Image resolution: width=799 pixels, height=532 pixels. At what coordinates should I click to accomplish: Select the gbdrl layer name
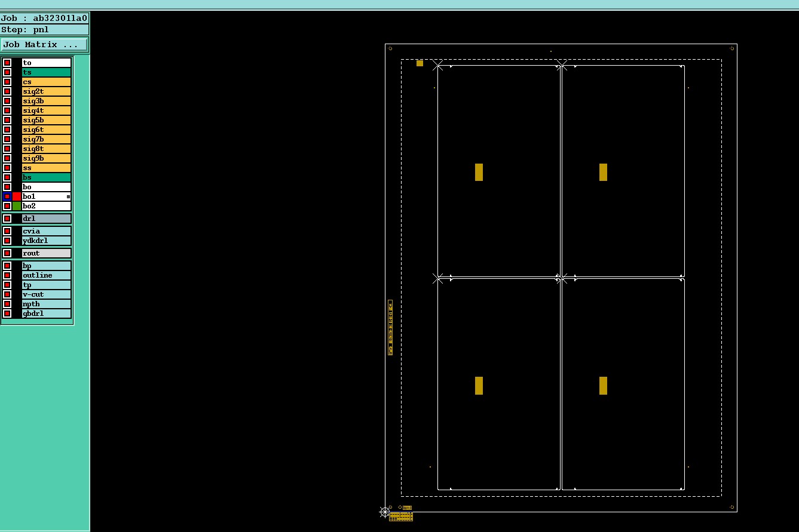pyautogui.click(x=47, y=313)
